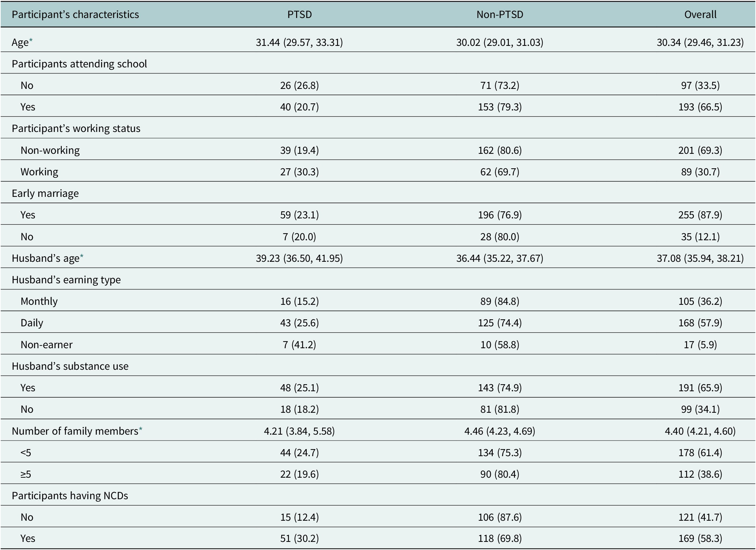This screenshot has height=550, width=756.
Task: Select the Participants attending school row label
Action: pos(79,64)
